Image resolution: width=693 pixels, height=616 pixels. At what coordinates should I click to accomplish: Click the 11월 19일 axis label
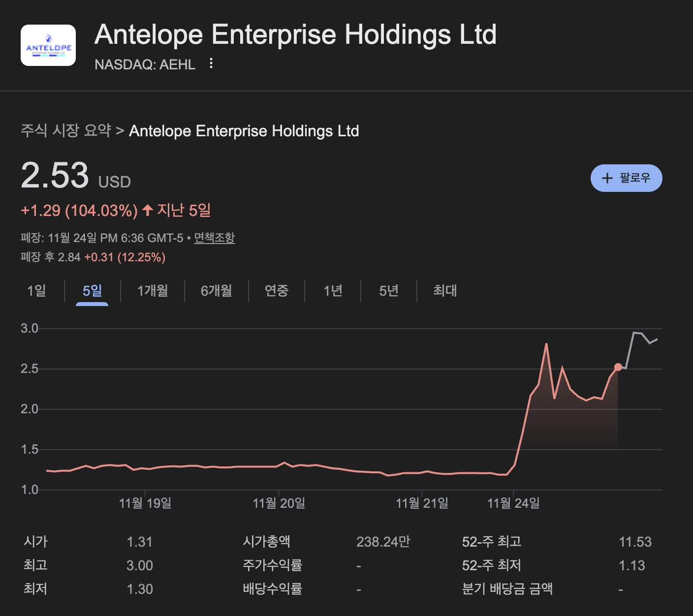[145, 503]
